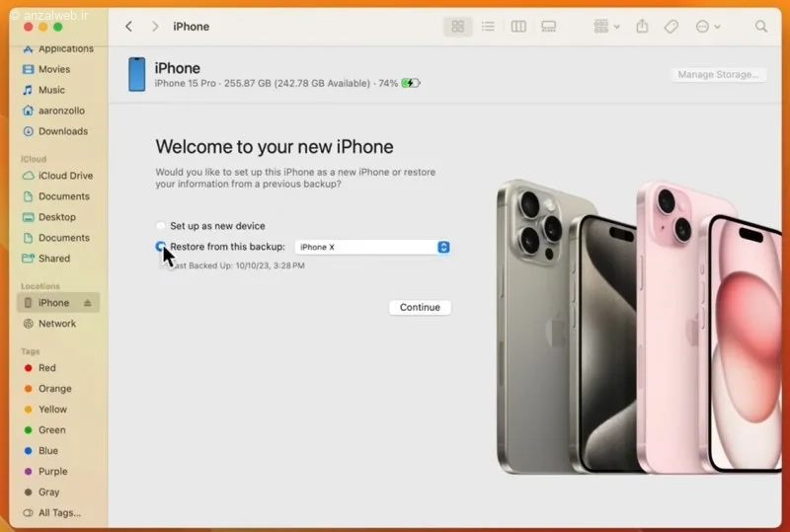
Task: Go back with the left chevron
Action: tap(129, 27)
